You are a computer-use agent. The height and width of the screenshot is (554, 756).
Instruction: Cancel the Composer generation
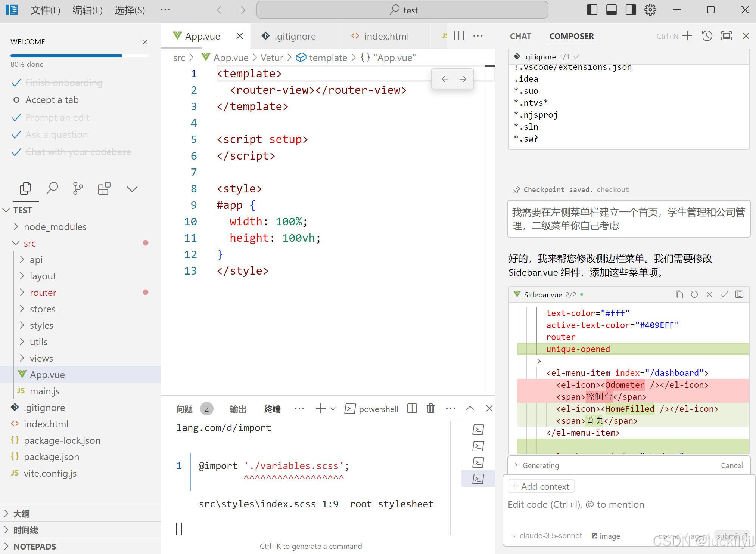pos(731,465)
